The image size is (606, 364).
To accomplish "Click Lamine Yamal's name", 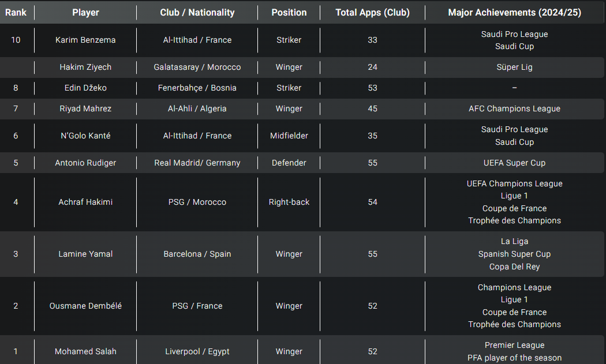I will coord(85,254).
